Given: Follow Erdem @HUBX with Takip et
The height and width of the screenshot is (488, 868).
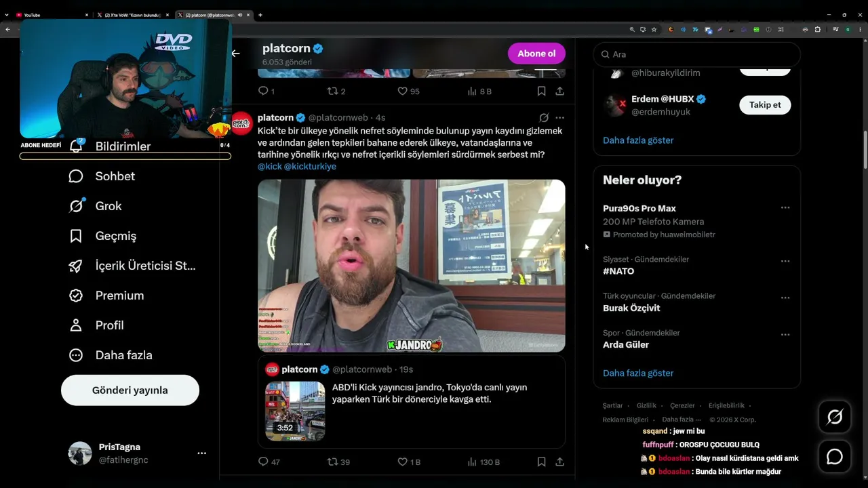Looking at the screenshot, I should (765, 105).
